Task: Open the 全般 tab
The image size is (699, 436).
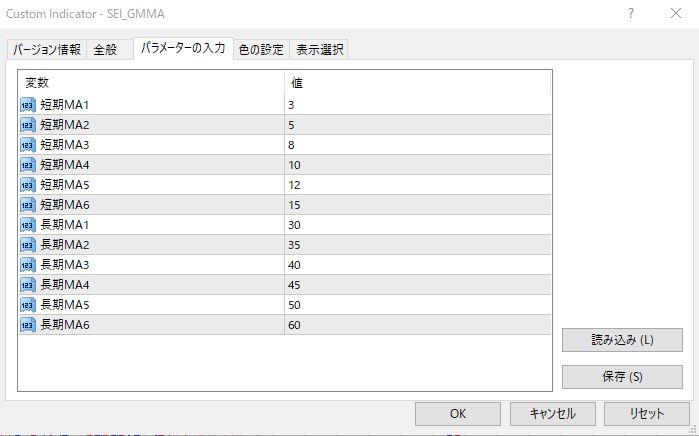Action: click(106, 50)
